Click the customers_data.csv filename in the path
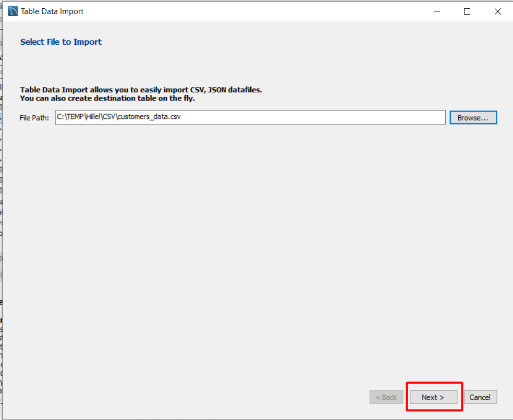The width and height of the screenshot is (513, 420). [149, 118]
